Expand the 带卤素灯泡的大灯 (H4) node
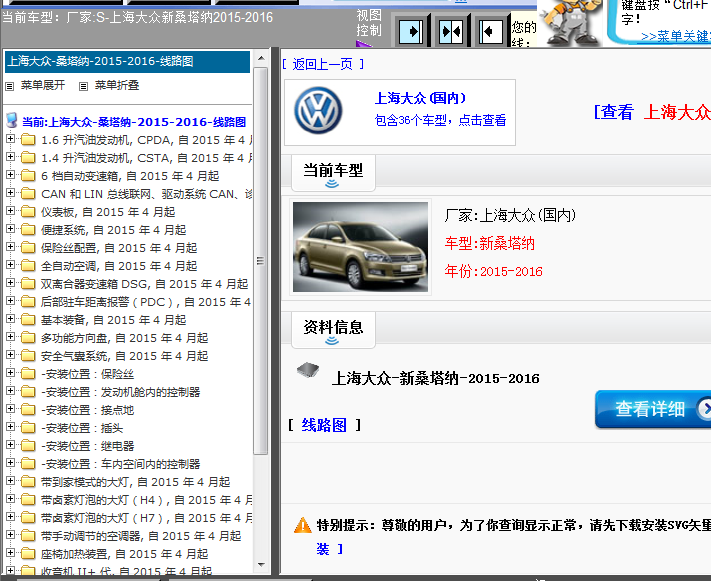 point(10,499)
